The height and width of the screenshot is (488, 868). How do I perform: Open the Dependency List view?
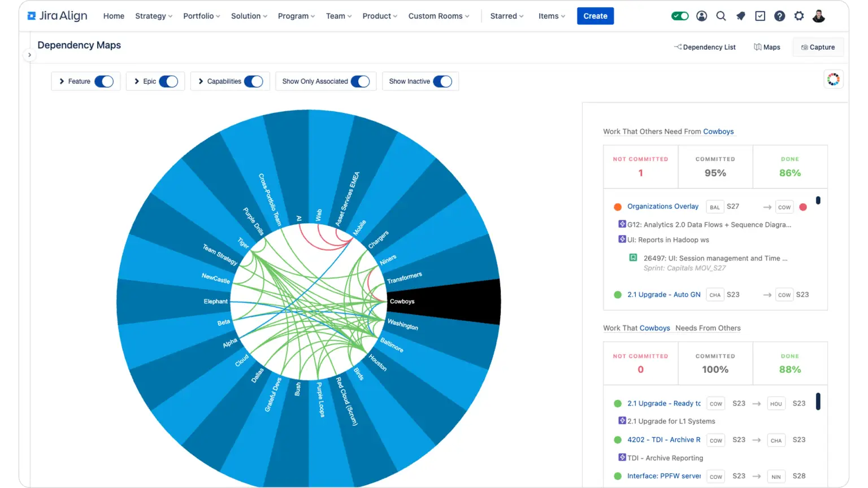pos(705,47)
